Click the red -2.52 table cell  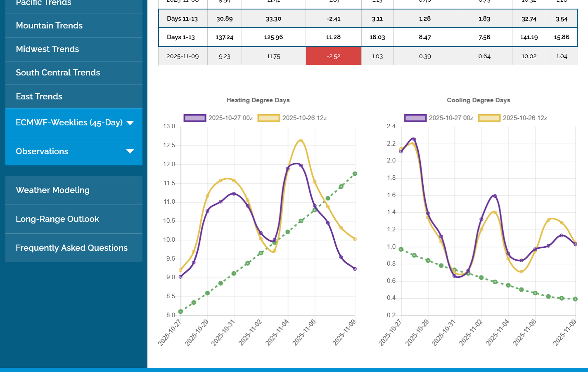point(333,56)
